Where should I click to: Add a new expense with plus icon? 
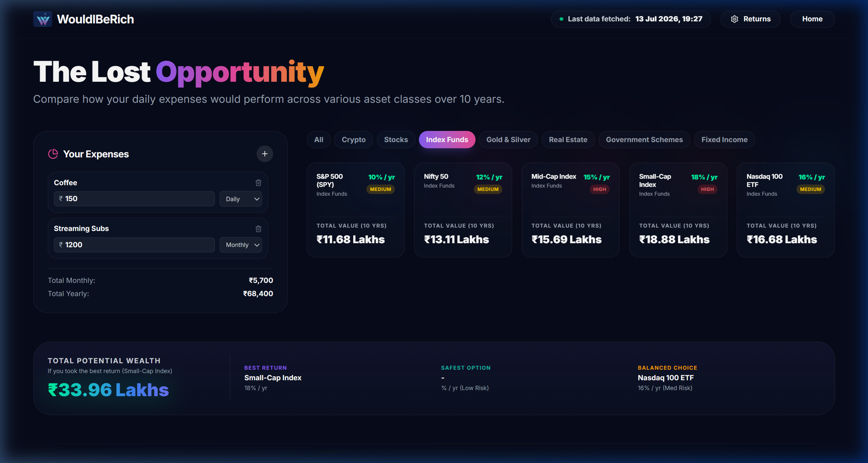pos(265,154)
